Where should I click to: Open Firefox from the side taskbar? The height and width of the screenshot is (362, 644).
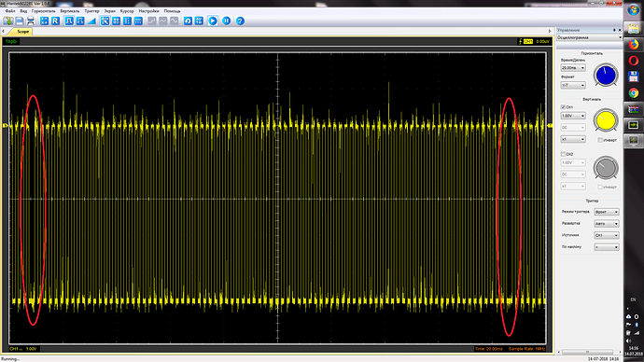tap(634, 44)
